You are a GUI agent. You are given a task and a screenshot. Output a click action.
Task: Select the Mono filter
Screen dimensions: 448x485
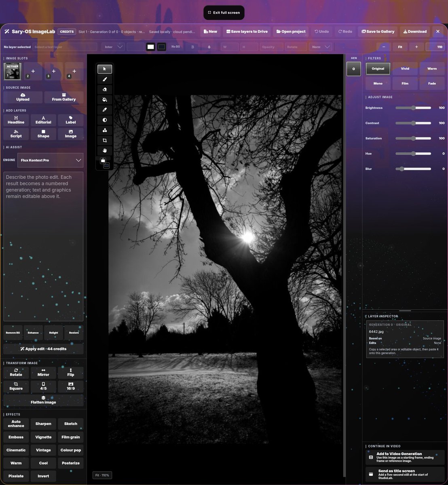pyautogui.click(x=378, y=83)
